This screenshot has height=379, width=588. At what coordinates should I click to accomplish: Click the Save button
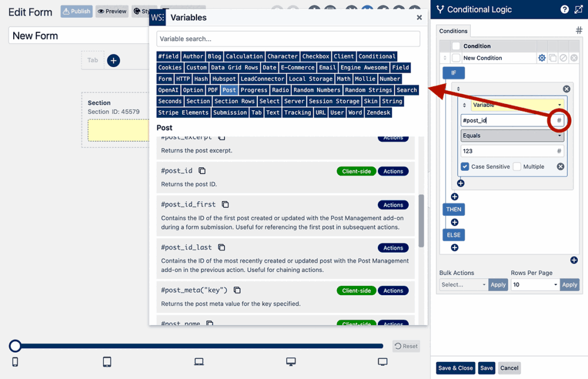pyautogui.click(x=486, y=368)
